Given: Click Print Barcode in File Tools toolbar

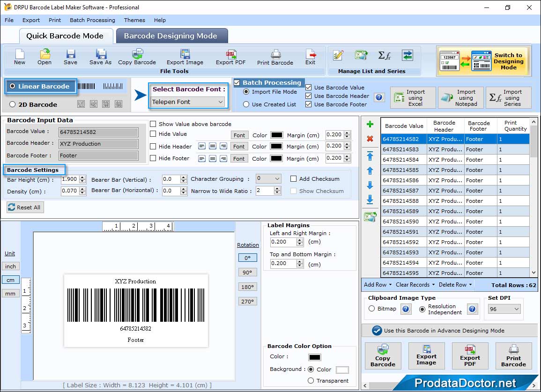Looking at the screenshot, I should 275,57.
